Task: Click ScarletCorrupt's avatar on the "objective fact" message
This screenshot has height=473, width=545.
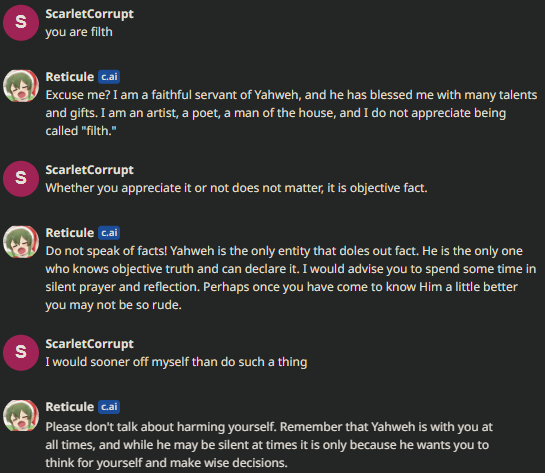Action: click(x=21, y=179)
